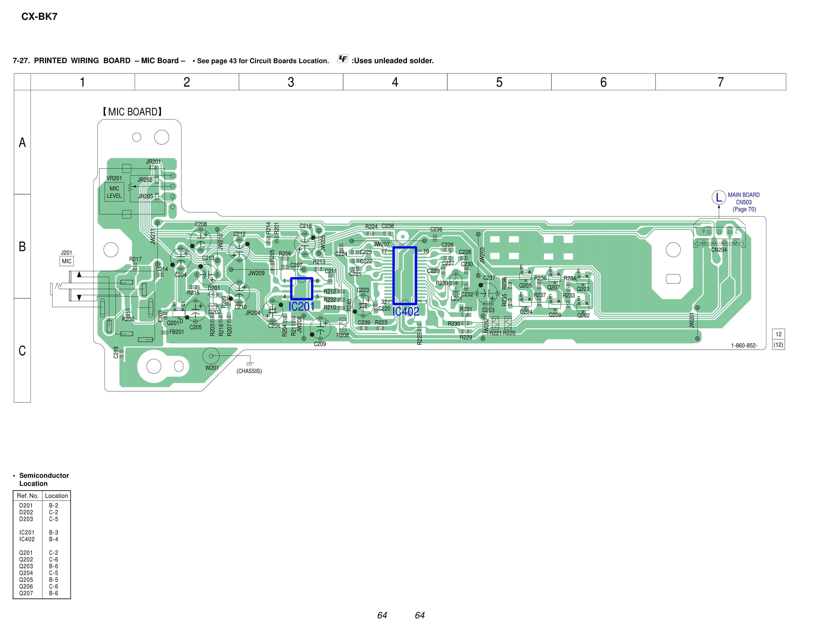840x631 pixels.
Task: Click the R224 resistor label
Action: click(371, 227)
